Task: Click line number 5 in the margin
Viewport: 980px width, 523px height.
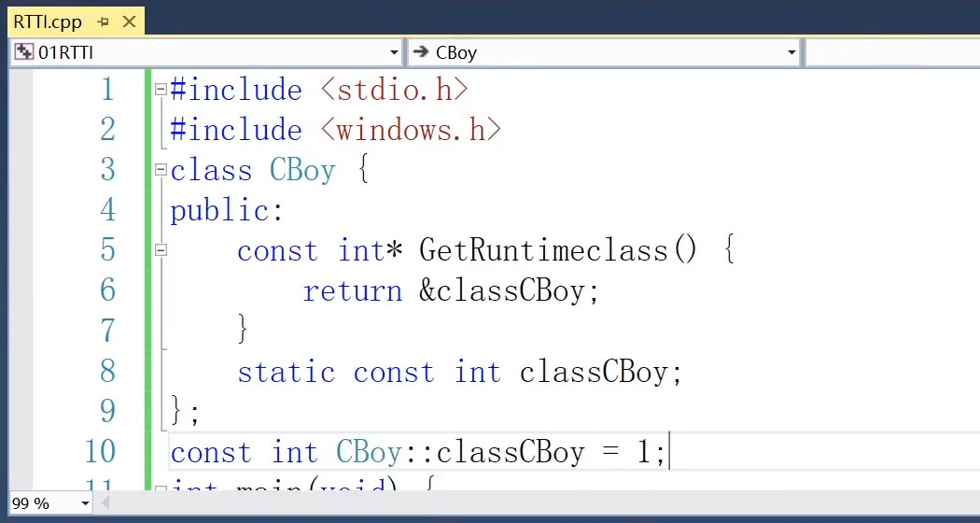Action: click(107, 250)
